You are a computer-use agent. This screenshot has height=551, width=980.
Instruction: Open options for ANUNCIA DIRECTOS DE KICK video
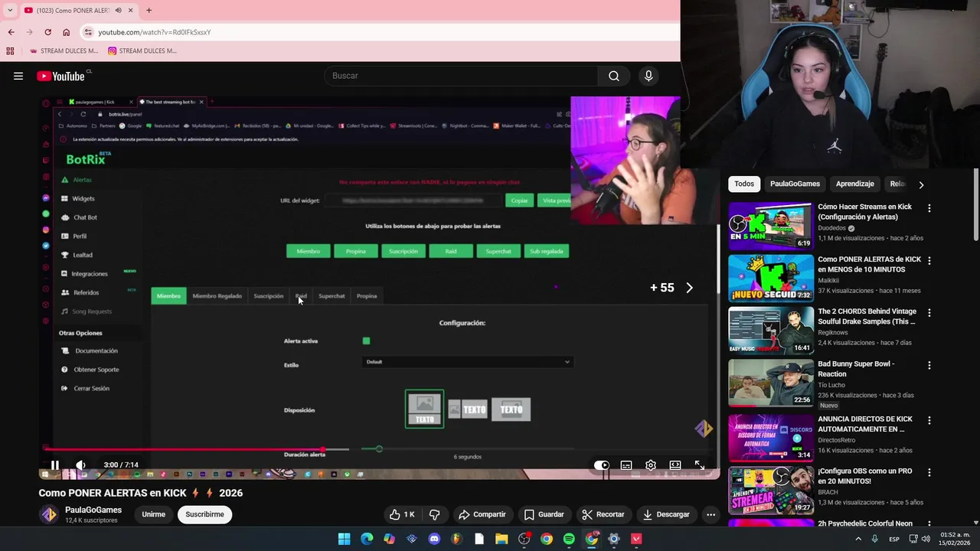click(929, 420)
